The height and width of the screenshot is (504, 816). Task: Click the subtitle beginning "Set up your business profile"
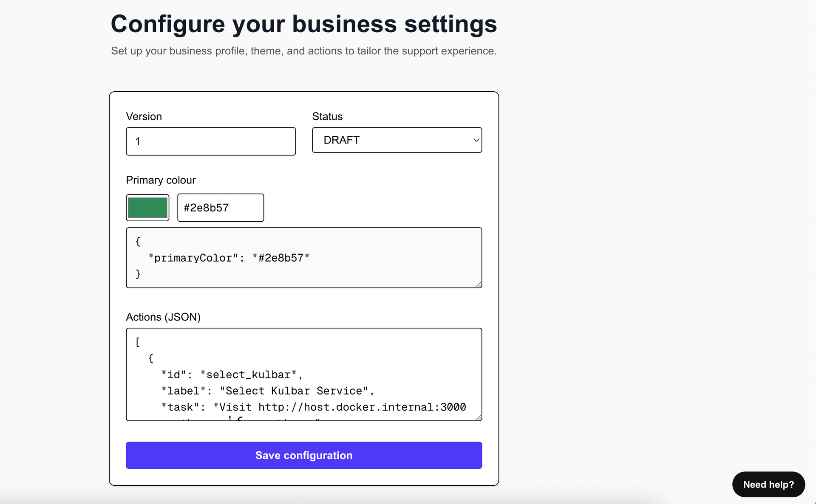pos(304,51)
